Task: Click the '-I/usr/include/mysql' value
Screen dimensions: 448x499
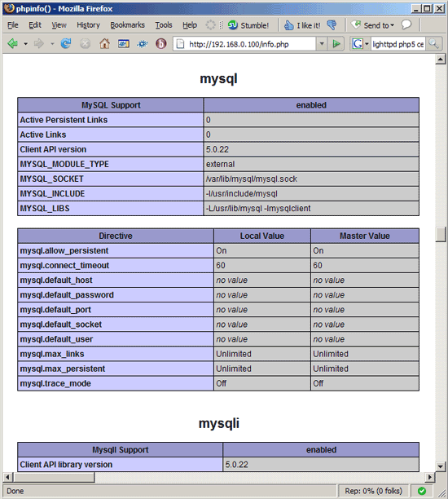Action: (242, 193)
